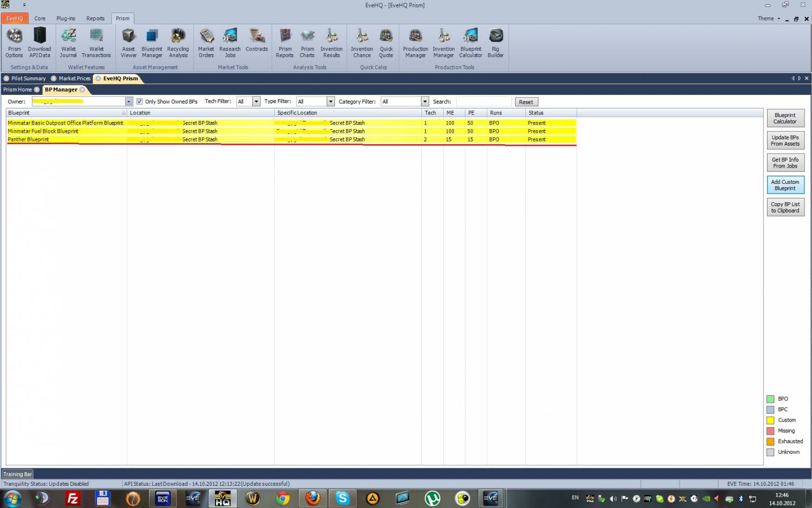
Task: Open uTorrent from the taskbar
Action: tap(432, 498)
